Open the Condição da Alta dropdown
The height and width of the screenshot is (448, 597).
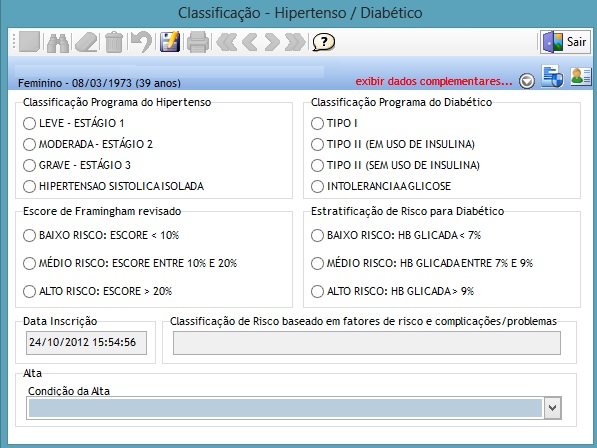pos(552,408)
